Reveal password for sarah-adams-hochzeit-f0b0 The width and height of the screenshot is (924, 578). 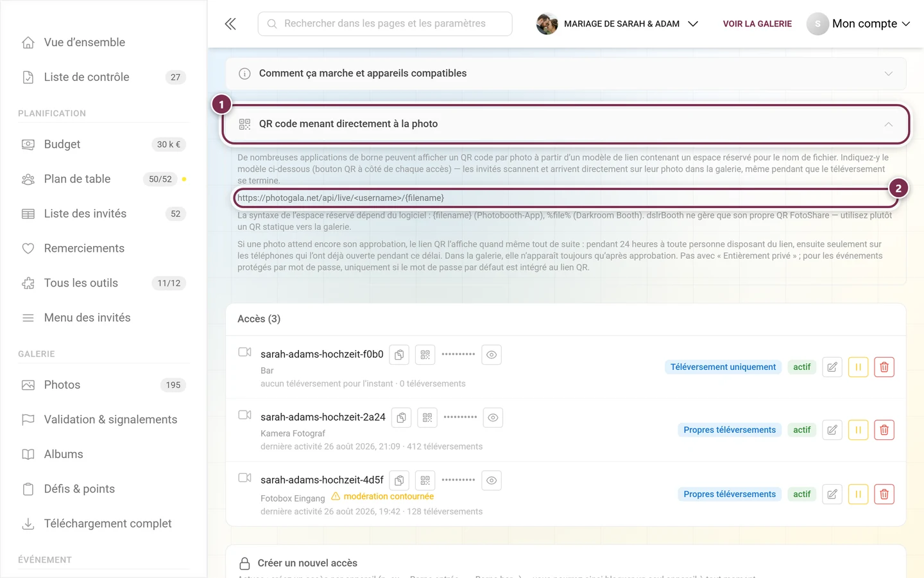pos(492,355)
